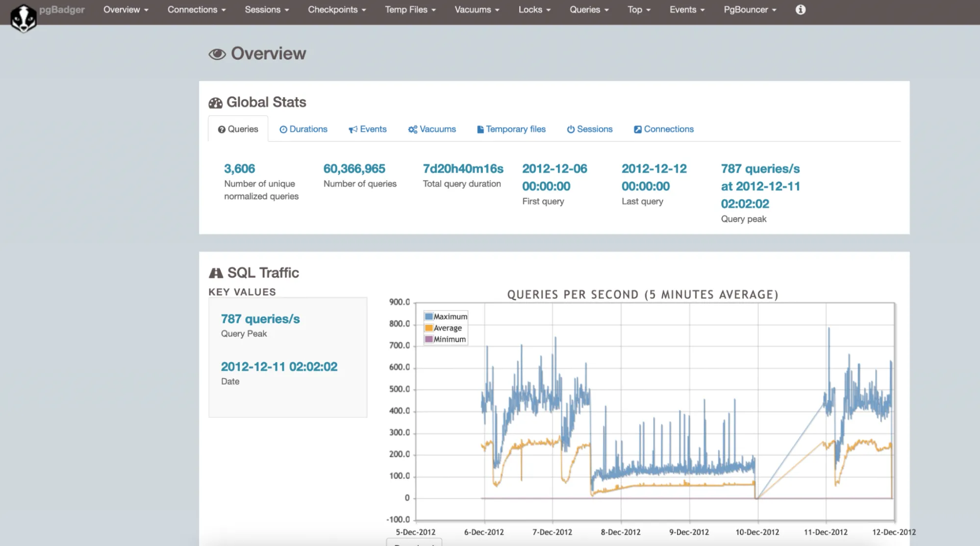Open the Checkpoints dropdown in navbar
The height and width of the screenshot is (546, 980).
point(336,10)
